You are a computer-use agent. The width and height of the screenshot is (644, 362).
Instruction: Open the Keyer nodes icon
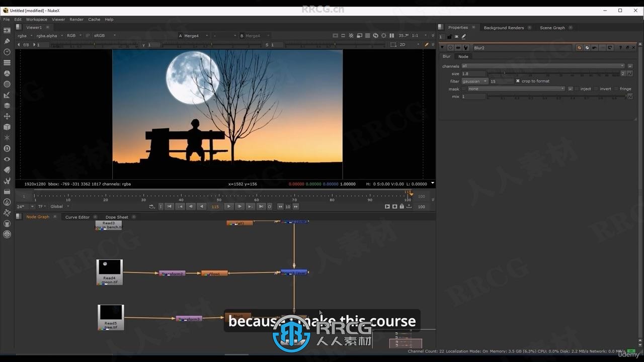click(7, 95)
